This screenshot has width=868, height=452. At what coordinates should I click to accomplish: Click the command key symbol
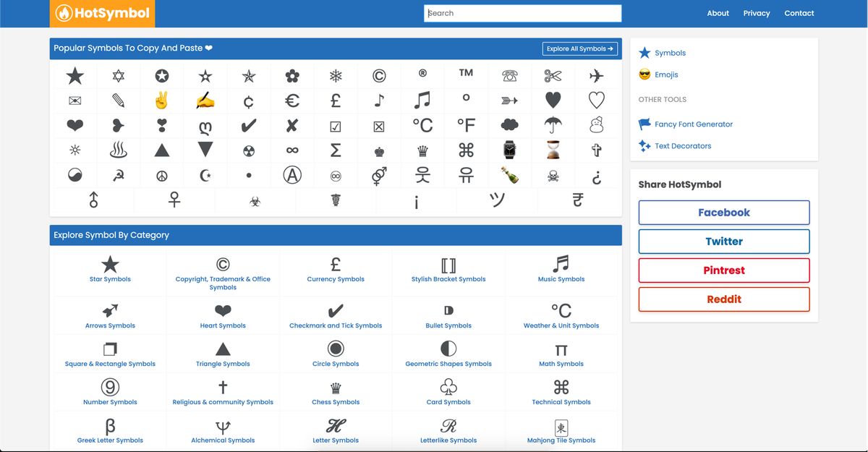(466, 149)
